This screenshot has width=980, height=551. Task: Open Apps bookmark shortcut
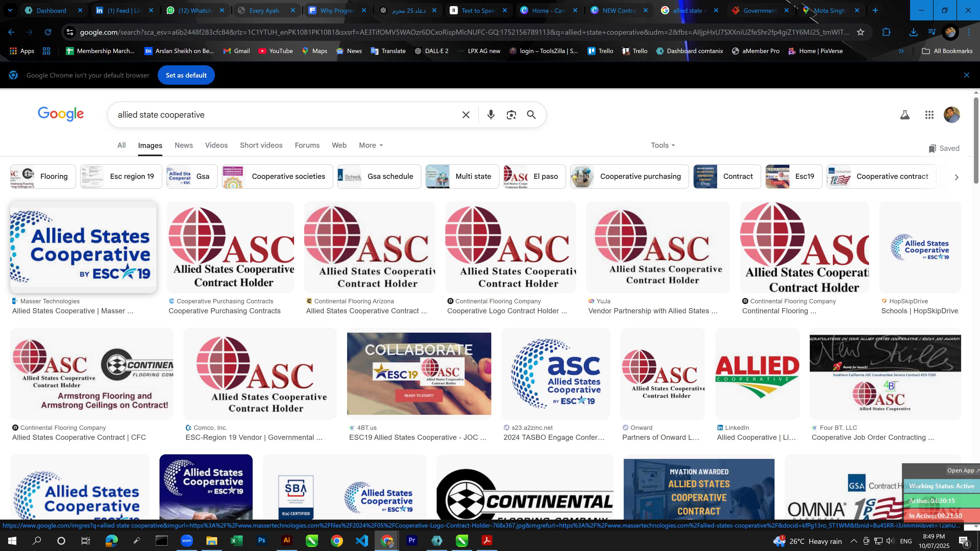[x=22, y=51]
